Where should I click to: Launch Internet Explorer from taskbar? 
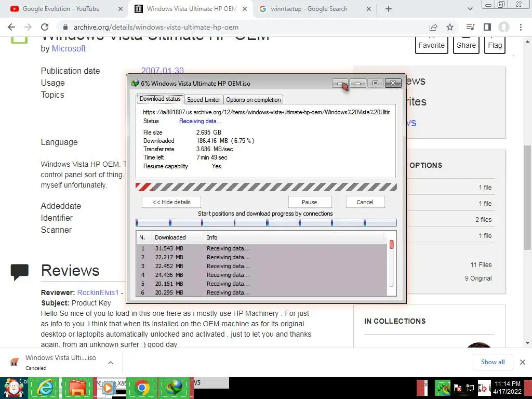point(46,388)
